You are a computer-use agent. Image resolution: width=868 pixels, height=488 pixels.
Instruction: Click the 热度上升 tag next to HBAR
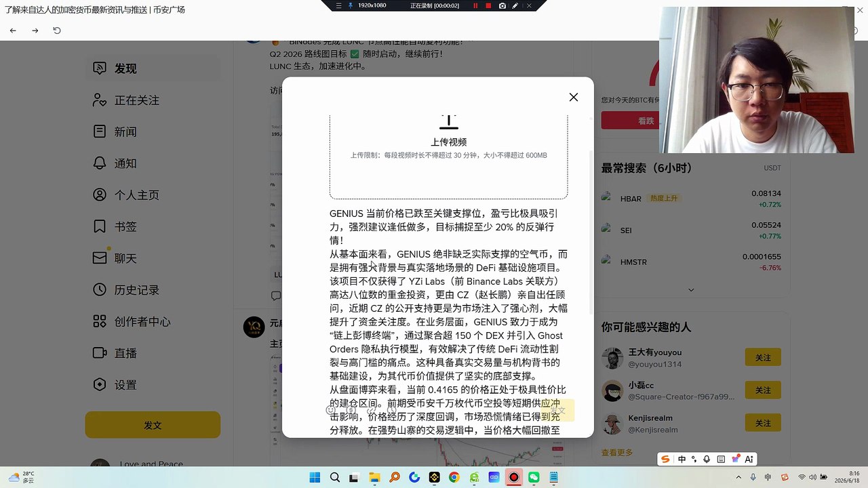click(x=664, y=199)
